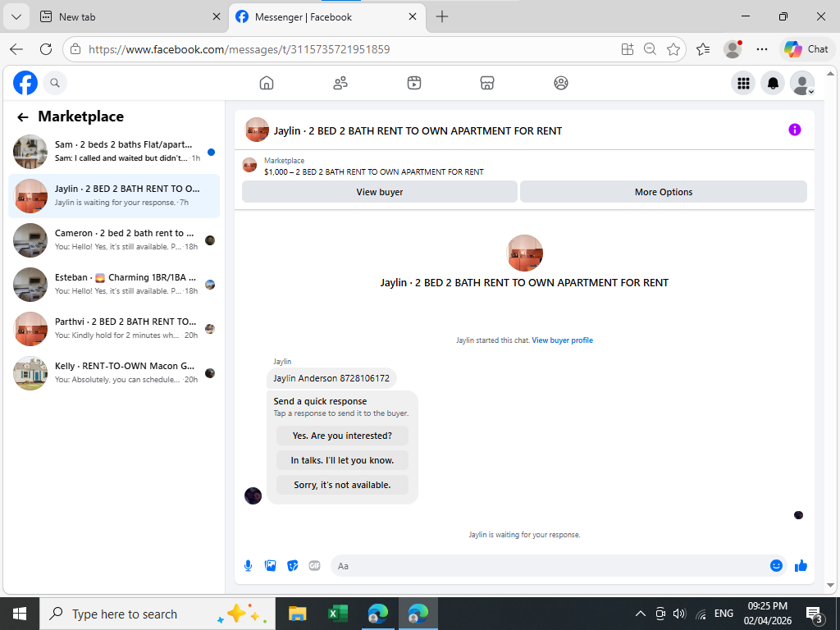Image resolution: width=840 pixels, height=630 pixels.
Task: Open the account profile avatar menu
Action: coord(802,83)
